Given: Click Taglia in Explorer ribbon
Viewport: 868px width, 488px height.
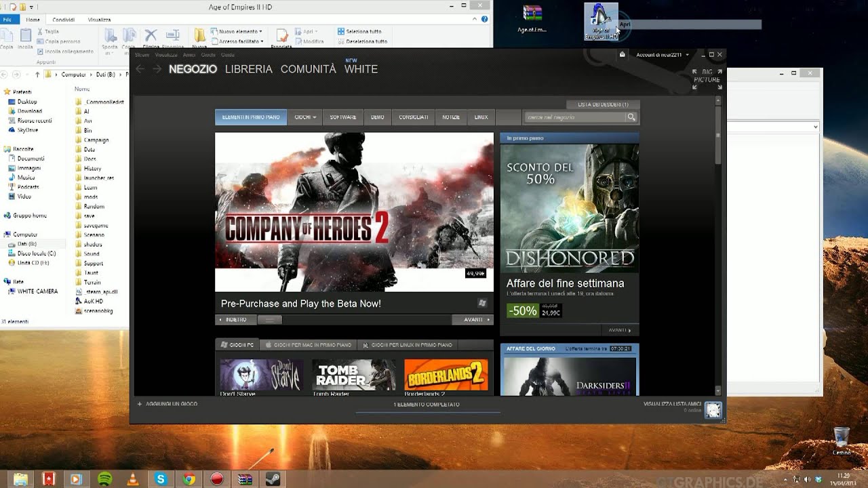Looking at the screenshot, I should [x=47, y=31].
